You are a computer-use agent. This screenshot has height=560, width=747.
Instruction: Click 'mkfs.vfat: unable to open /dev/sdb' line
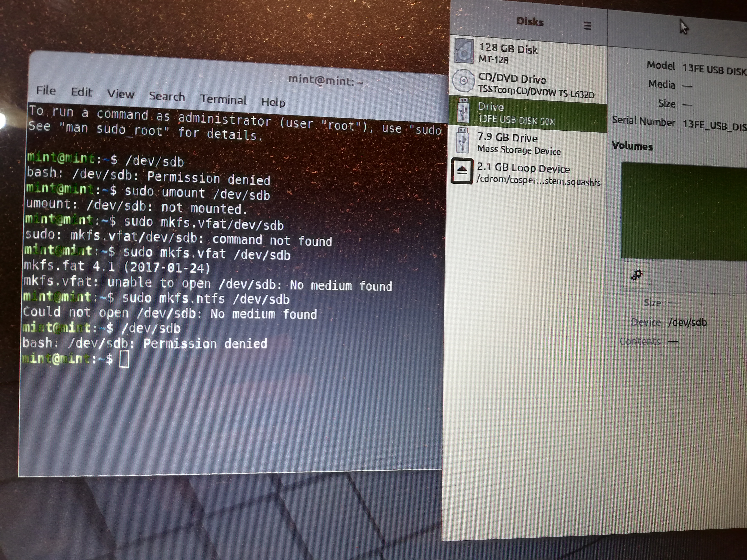tap(208, 284)
